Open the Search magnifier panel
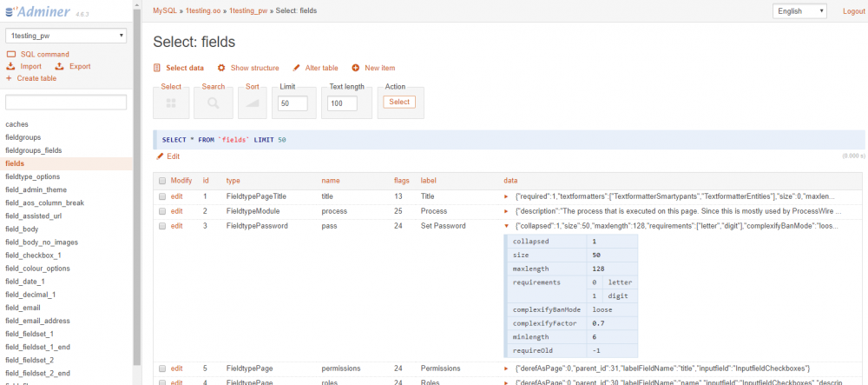This screenshot has width=868, height=385. [213, 103]
